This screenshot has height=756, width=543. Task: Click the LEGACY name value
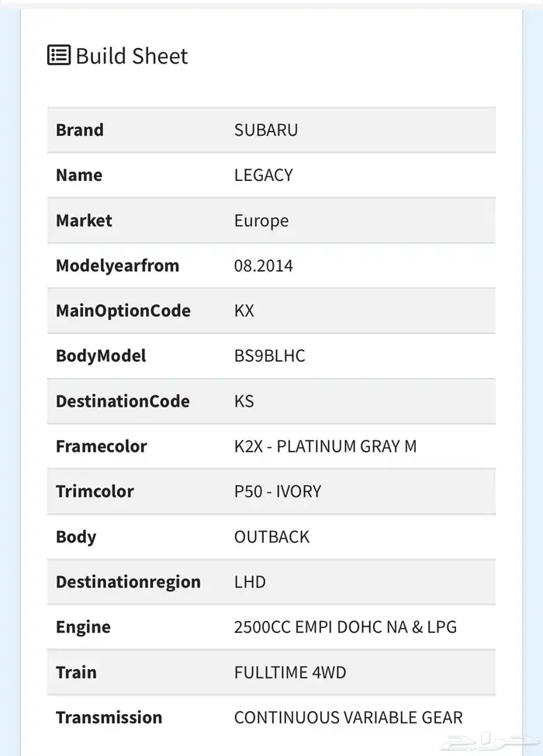[263, 175]
